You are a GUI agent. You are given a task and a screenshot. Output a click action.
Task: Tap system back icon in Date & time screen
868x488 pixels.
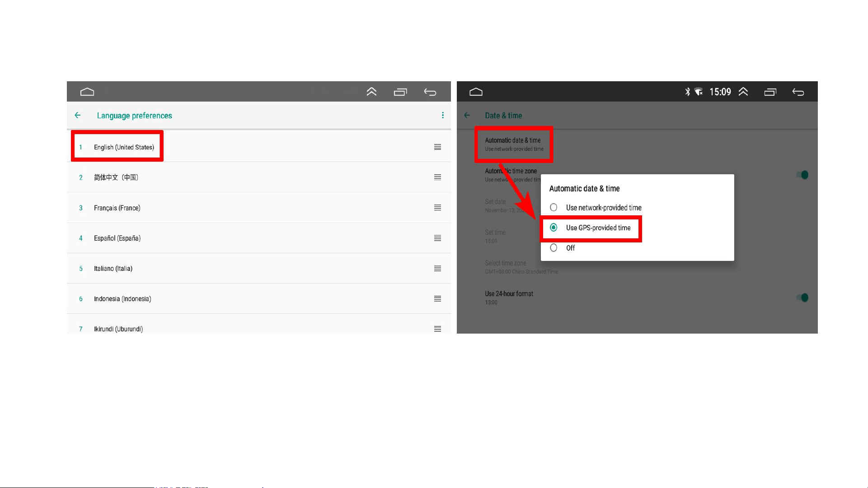798,92
